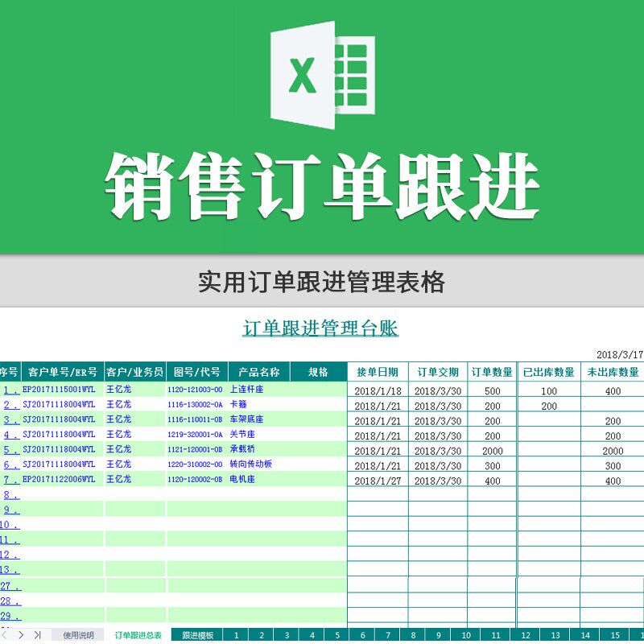Select date cell 2018/1/18

click(378, 391)
